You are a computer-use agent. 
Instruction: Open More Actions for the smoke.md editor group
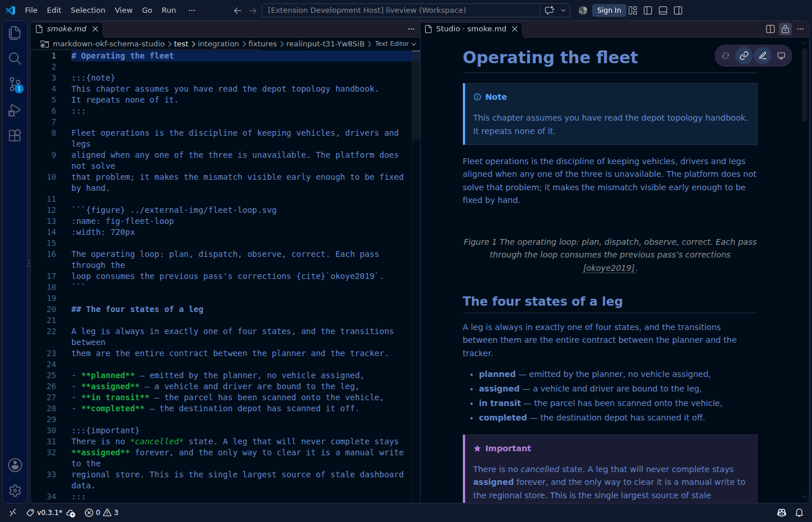click(x=411, y=29)
